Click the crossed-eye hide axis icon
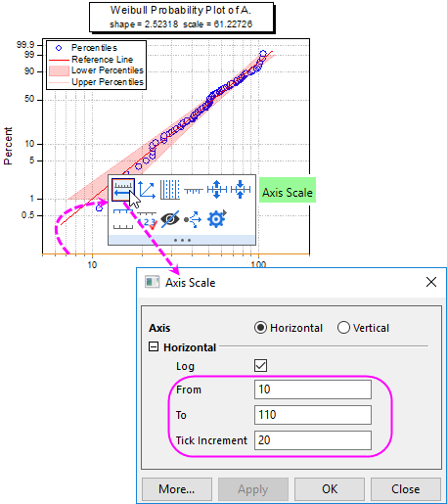The image size is (447, 504). pyautogui.click(x=170, y=219)
